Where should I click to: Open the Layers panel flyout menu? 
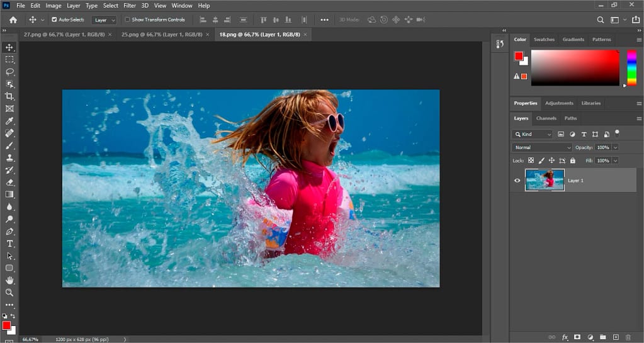[639, 118]
